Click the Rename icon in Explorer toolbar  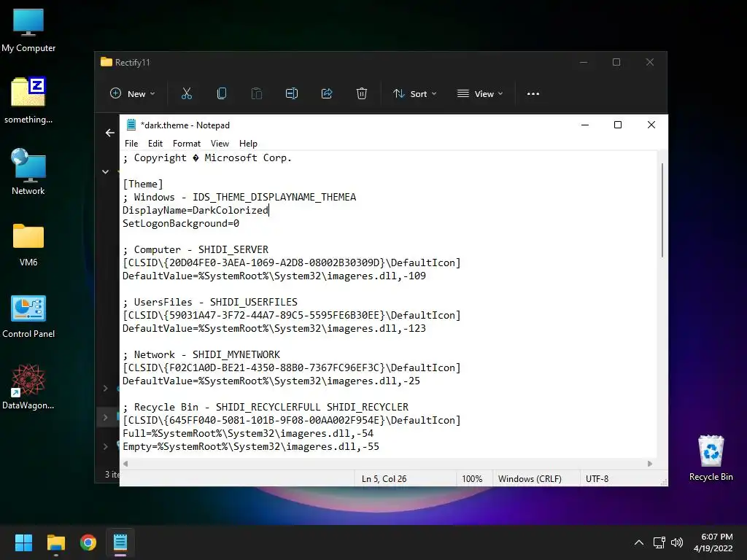pos(292,94)
